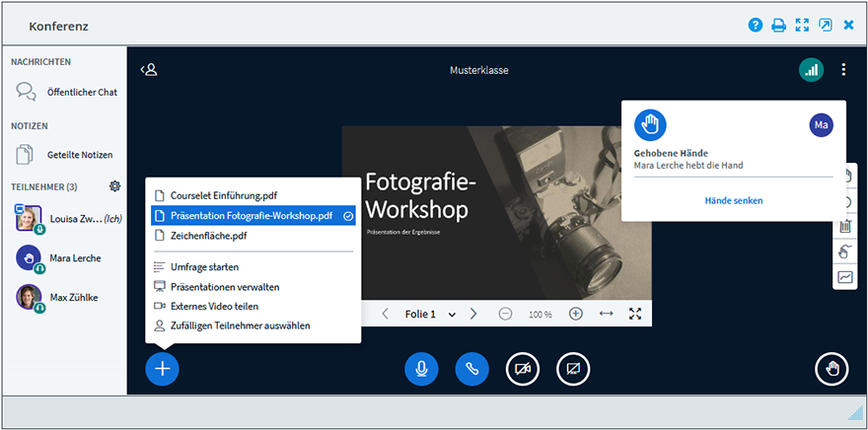
Task: Click TEILNEHMER (3) heading
Action: click(x=44, y=187)
